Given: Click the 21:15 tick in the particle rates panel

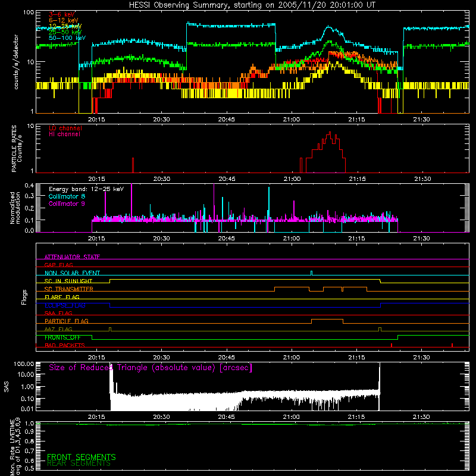Looking at the screenshot, I should tap(357, 179).
